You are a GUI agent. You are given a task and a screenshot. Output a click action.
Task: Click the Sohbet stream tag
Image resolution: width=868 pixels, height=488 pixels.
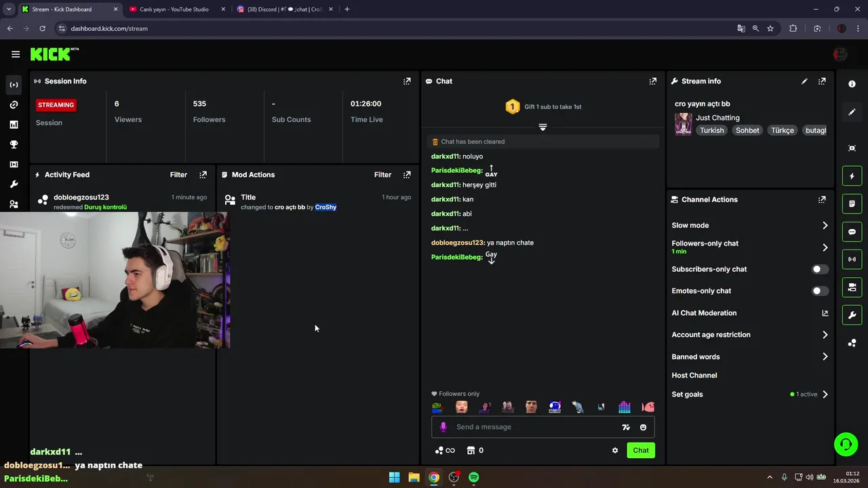(x=748, y=130)
